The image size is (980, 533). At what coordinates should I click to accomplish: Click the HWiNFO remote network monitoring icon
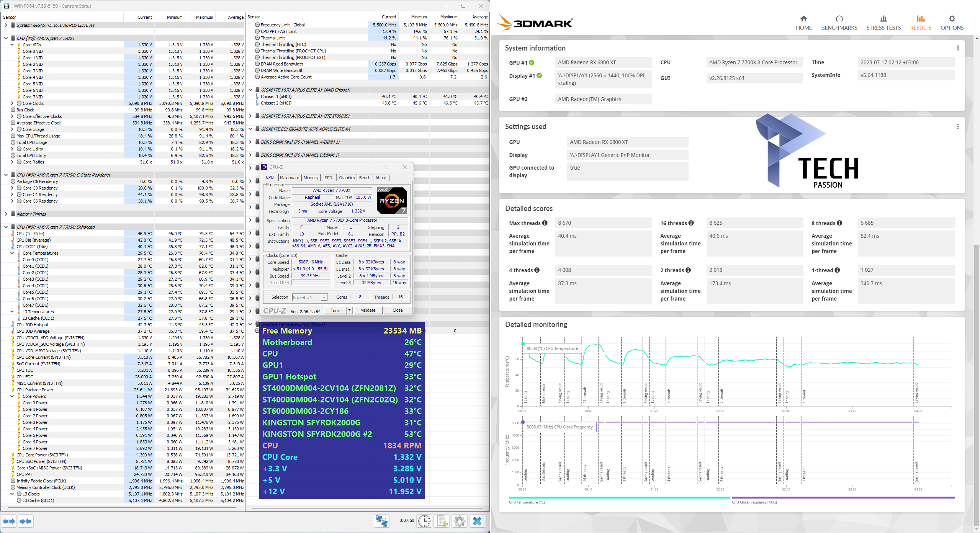(x=381, y=521)
